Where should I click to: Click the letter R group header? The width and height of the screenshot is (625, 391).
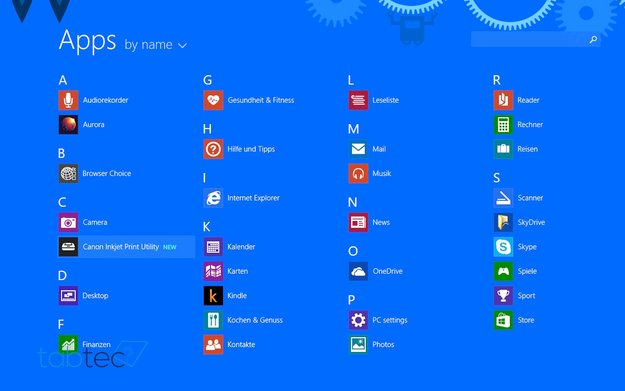point(497,80)
